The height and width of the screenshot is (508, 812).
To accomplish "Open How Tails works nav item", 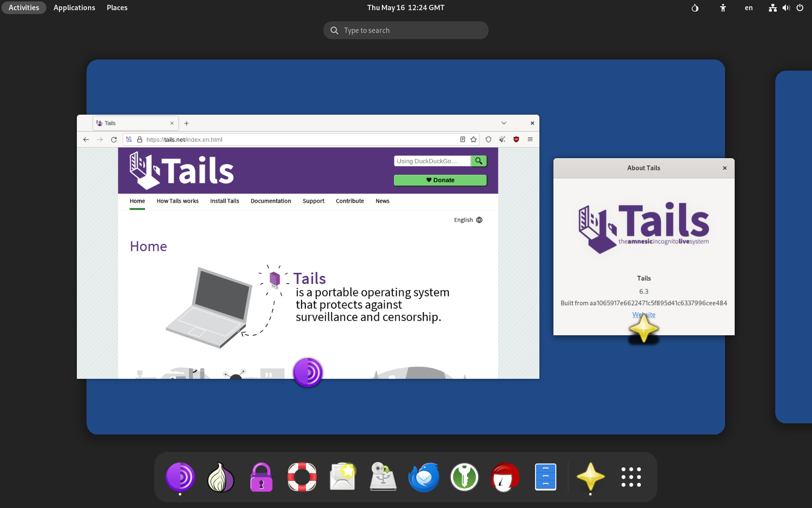I will (177, 201).
